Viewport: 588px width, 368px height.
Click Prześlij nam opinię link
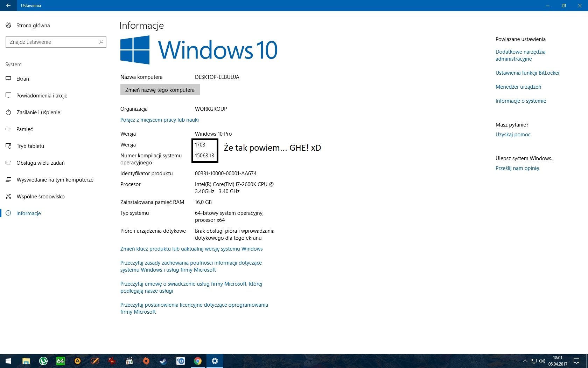pos(517,168)
